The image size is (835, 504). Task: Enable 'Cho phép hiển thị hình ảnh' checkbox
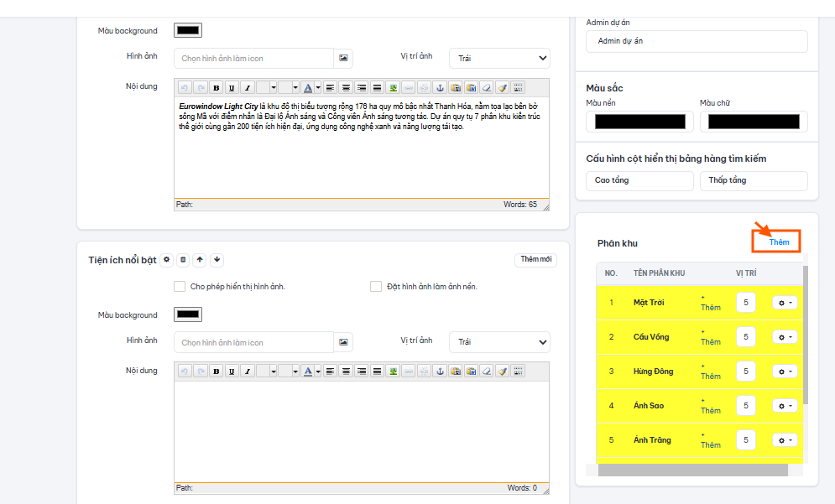click(180, 286)
